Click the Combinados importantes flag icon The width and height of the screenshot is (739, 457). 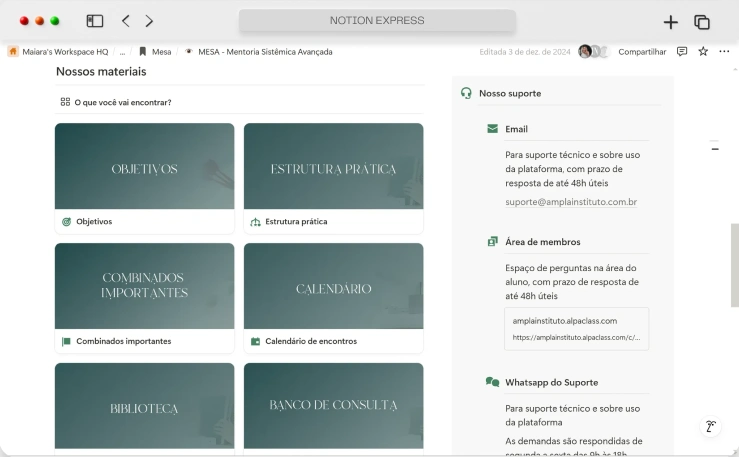66,341
